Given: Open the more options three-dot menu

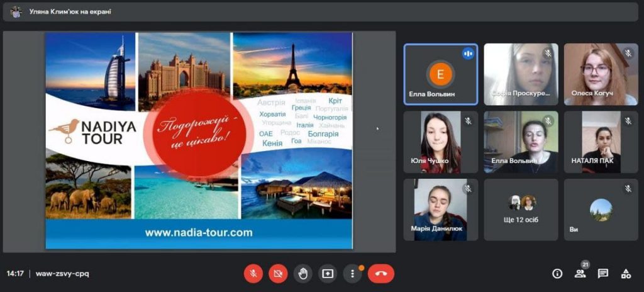Looking at the screenshot, I should pyautogui.click(x=352, y=274).
